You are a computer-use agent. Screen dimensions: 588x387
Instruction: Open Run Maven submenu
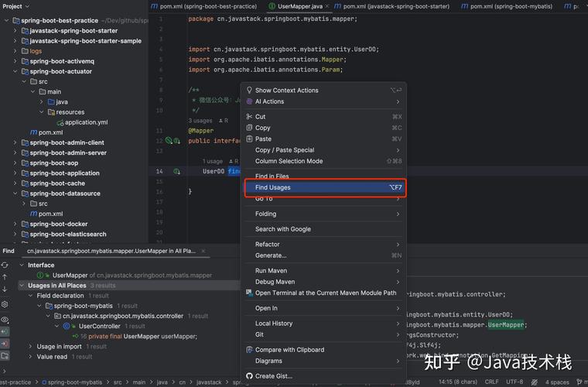click(x=324, y=271)
